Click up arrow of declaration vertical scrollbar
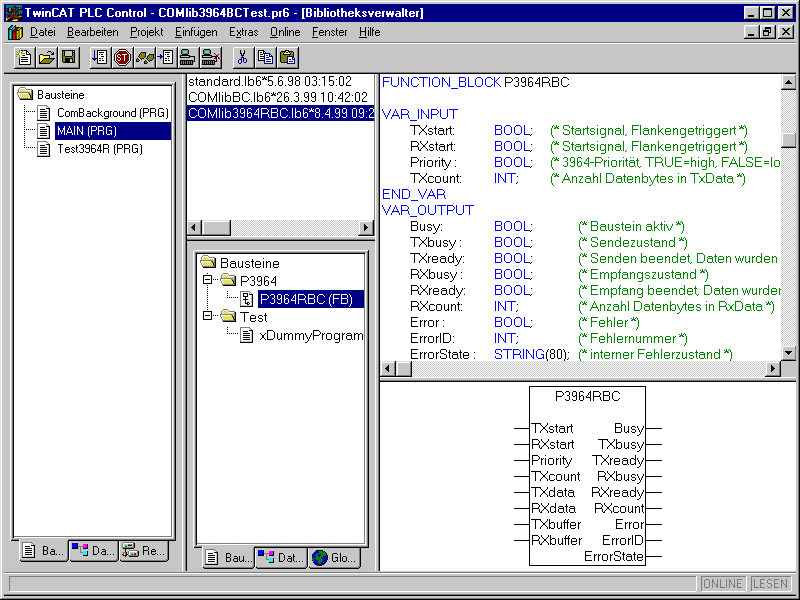Screen dimensions: 800x600 coord(788,82)
